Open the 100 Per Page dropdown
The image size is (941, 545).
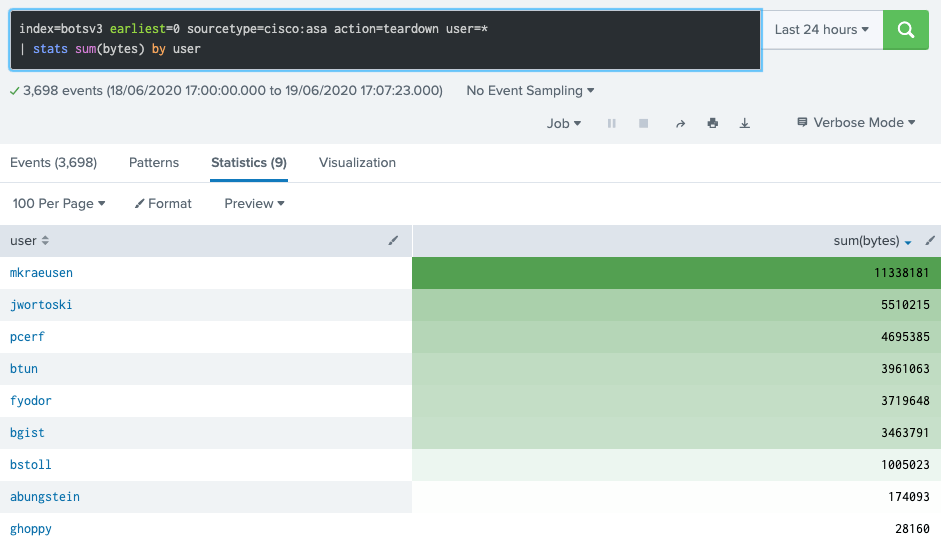point(59,203)
